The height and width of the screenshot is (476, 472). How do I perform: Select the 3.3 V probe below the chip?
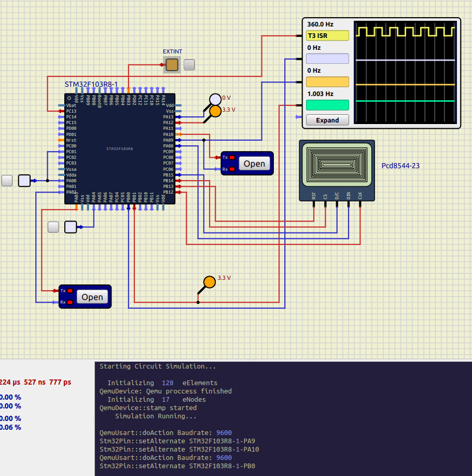pyautogui.click(x=209, y=282)
